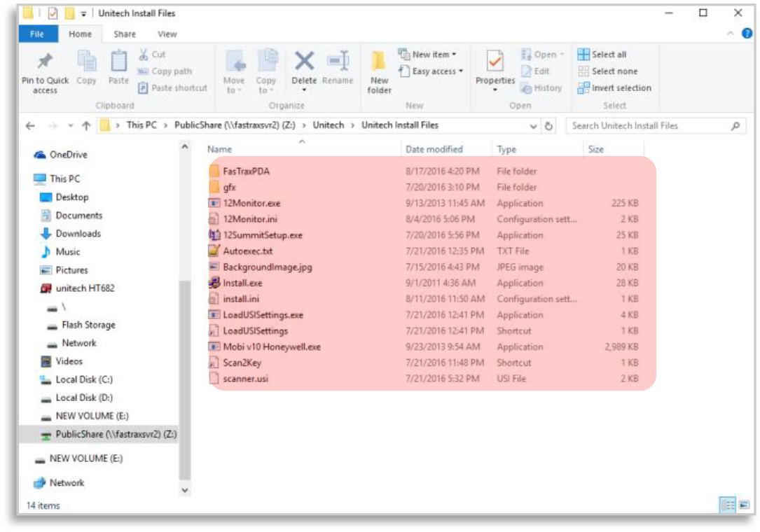Image resolution: width=760 pixels, height=532 pixels.
Task: Click the Up one level arrow
Action: pyautogui.click(x=85, y=126)
